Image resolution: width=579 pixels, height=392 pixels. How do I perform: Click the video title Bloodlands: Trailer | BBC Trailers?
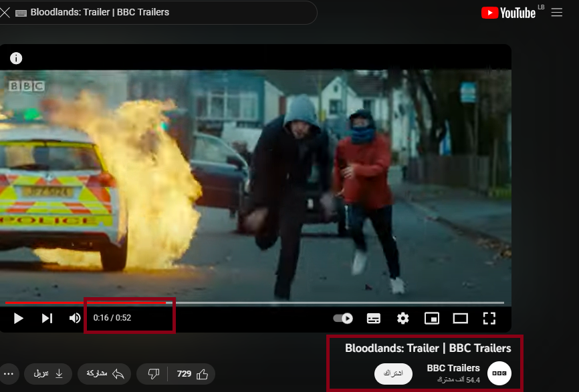coord(428,348)
